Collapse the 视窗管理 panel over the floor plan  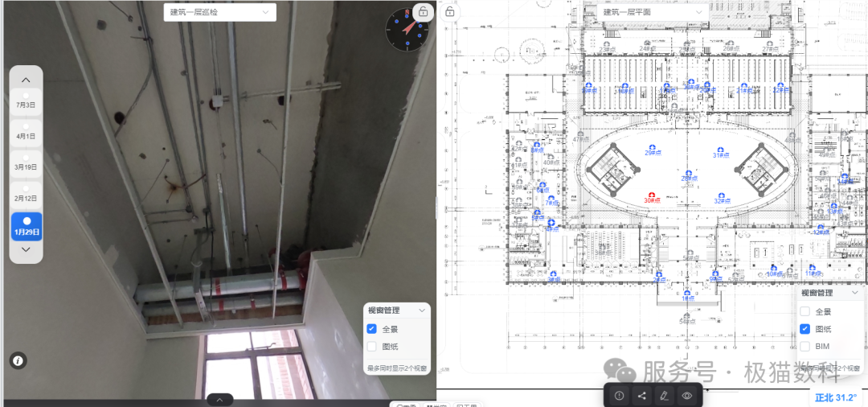point(855,293)
